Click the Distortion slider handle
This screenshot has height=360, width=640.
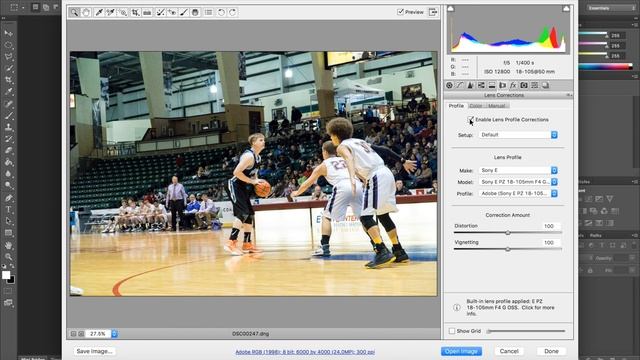[508, 233]
